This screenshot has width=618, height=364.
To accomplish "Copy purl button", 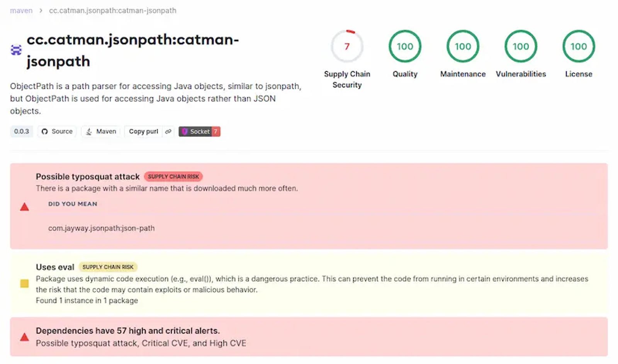I will 143,132.
